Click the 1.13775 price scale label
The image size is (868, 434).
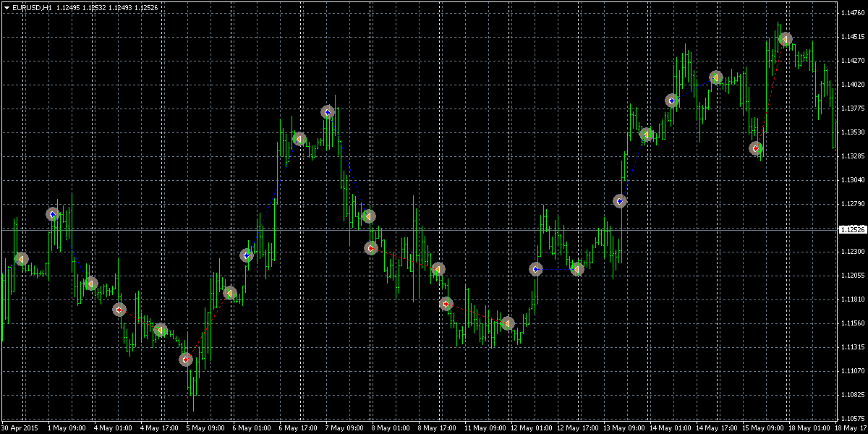tap(853, 109)
